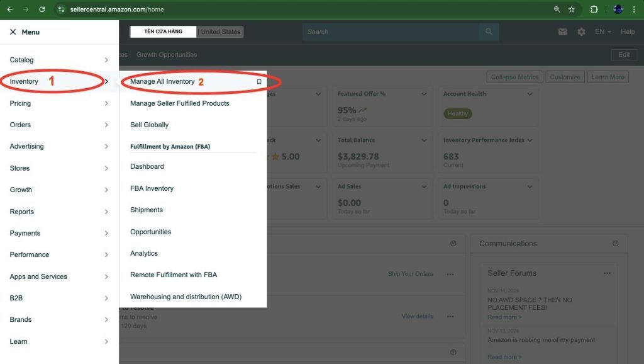
Task: Click inside the Search input field
Action: tap(390, 32)
